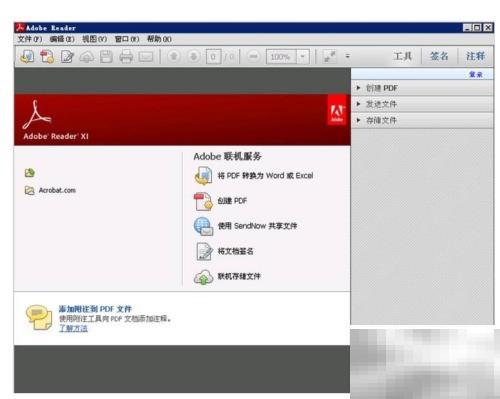Close the Adobe Reader window
Image resolution: width=500 pixels, height=399 pixels.
point(488,28)
